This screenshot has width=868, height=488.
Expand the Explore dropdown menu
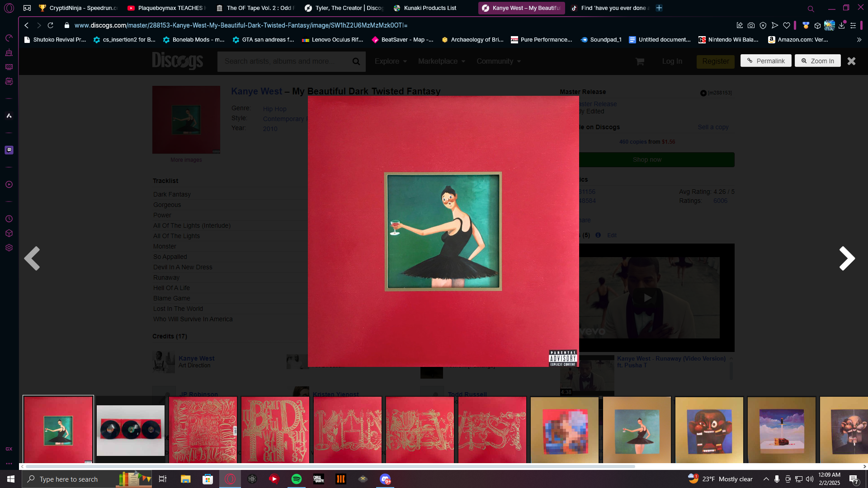click(x=391, y=61)
